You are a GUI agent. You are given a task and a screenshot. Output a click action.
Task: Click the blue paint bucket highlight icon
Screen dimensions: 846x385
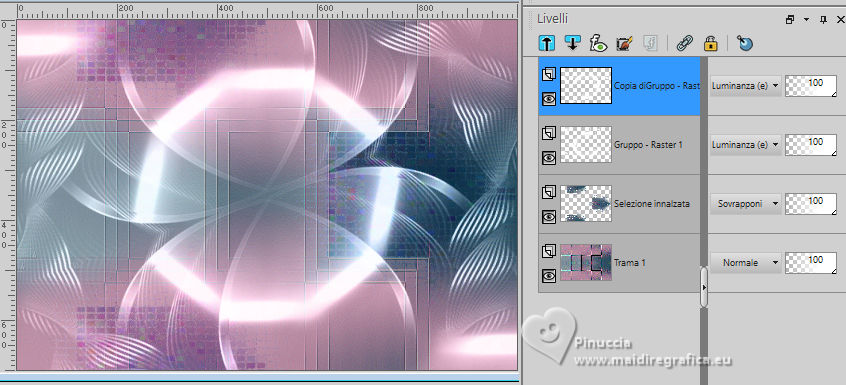pyautogui.click(x=745, y=43)
